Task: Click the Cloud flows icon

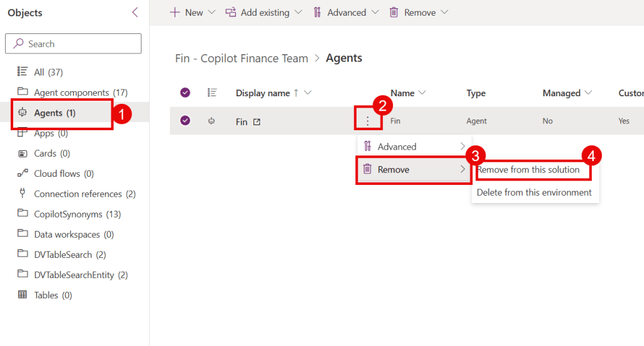Action: point(23,174)
